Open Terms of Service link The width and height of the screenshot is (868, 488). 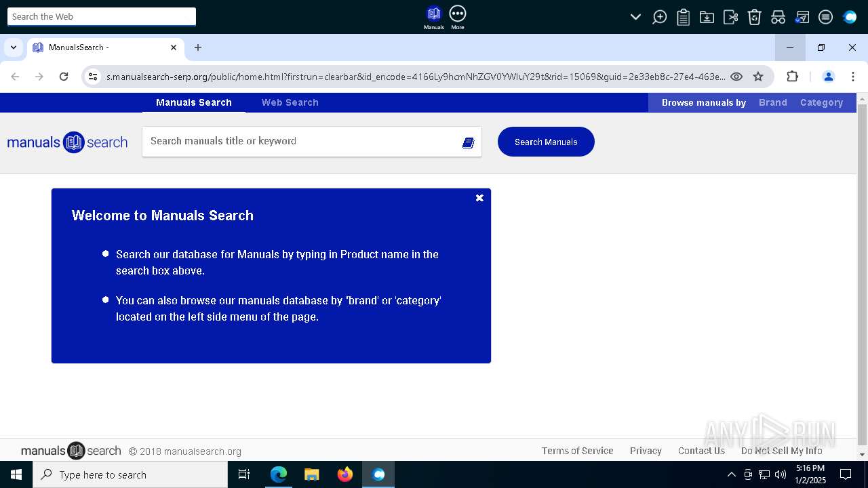pyautogui.click(x=578, y=451)
